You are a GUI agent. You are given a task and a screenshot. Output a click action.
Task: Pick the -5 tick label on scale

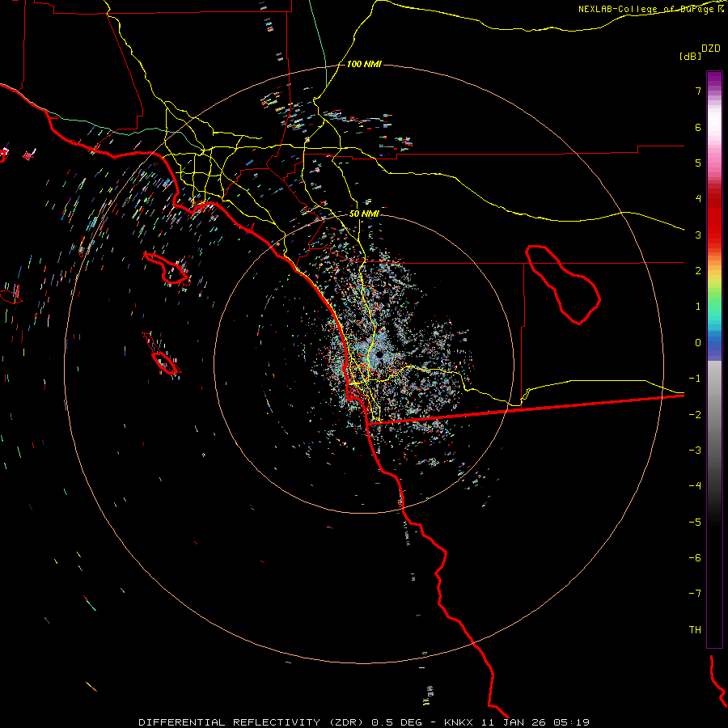[x=695, y=522]
